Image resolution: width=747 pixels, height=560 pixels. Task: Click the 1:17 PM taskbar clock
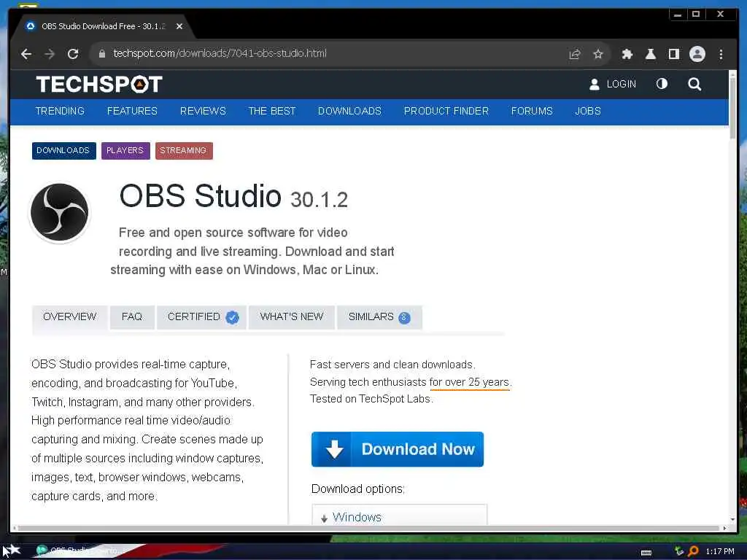coord(720,551)
